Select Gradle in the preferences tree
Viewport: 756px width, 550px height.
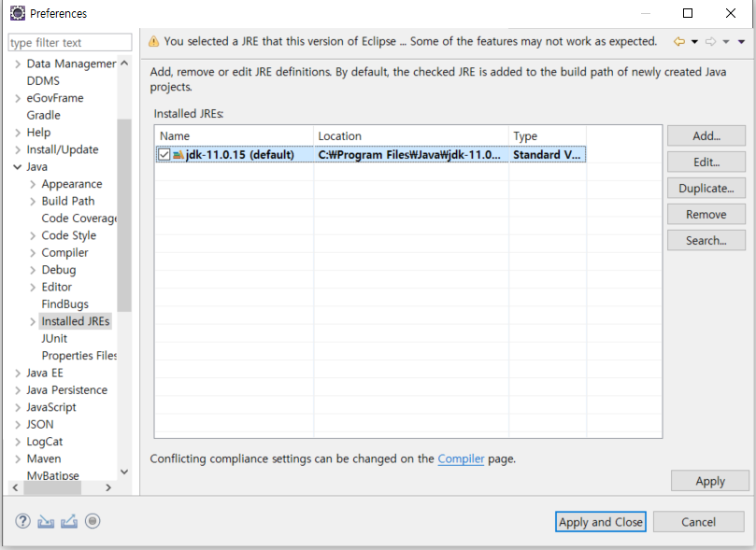[x=43, y=115]
